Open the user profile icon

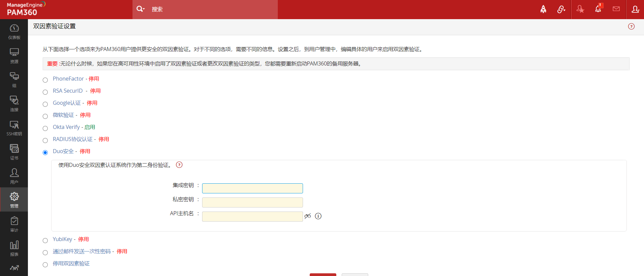[635, 9]
